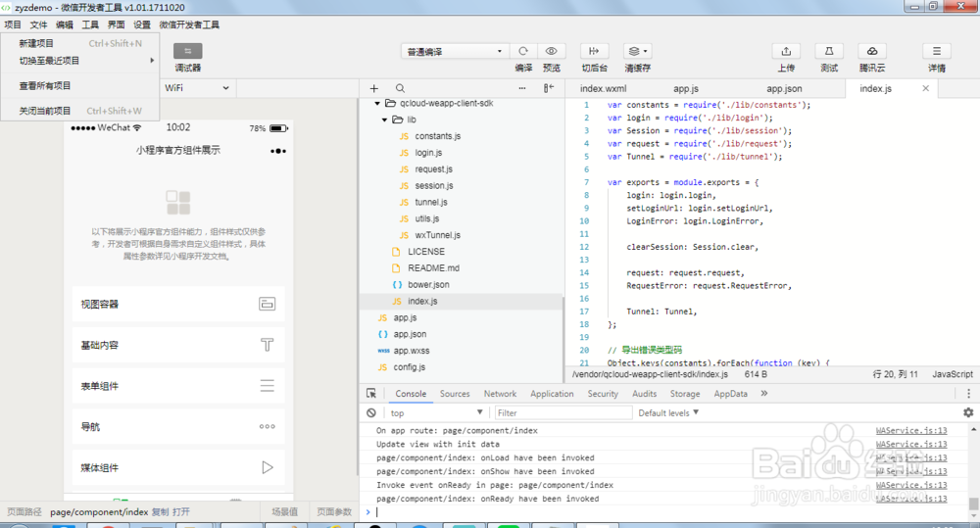The height and width of the screenshot is (528, 980).
Task: Open README.md in file tree
Action: coord(433,268)
